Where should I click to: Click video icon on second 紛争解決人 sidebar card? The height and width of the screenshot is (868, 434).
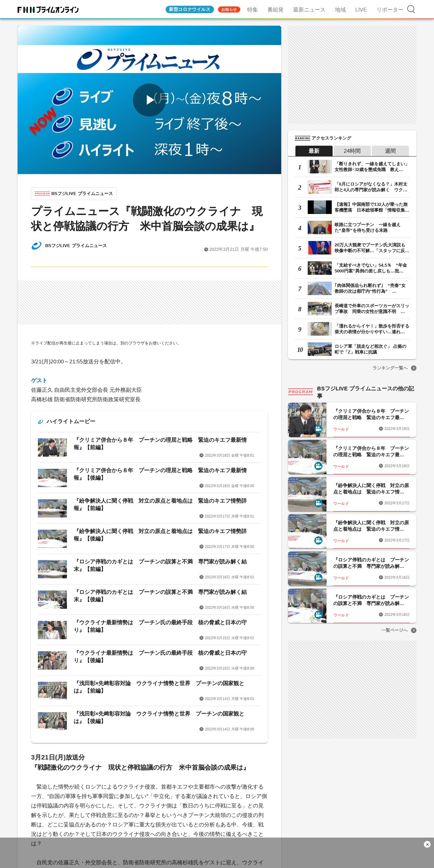pos(318,540)
